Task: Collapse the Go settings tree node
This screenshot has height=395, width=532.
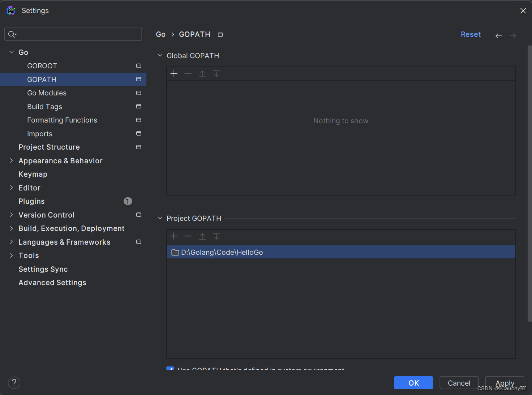Action: pos(12,52)
